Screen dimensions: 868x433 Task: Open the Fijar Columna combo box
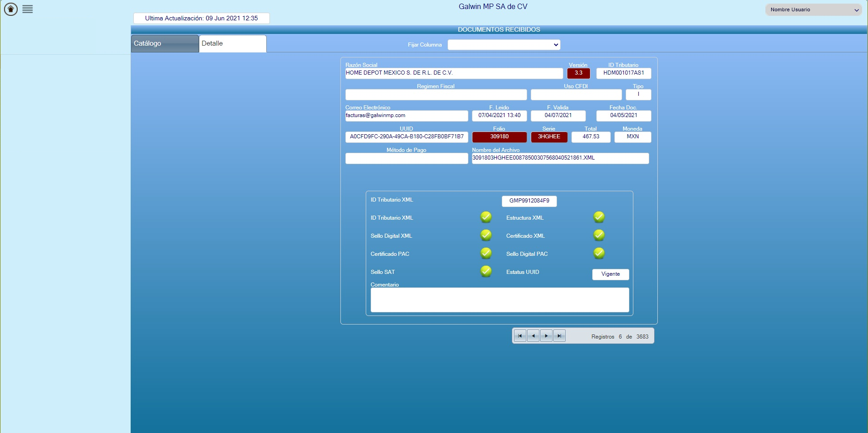coord(504,45)
